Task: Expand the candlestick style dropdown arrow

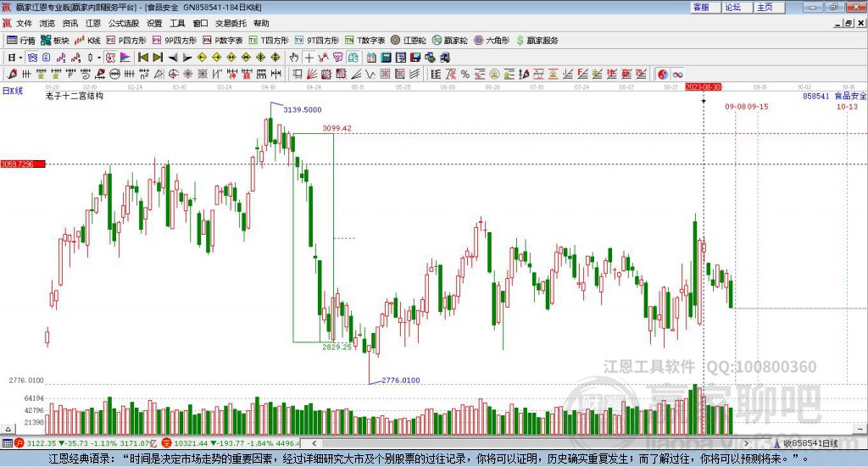Action: coord(99,58)
